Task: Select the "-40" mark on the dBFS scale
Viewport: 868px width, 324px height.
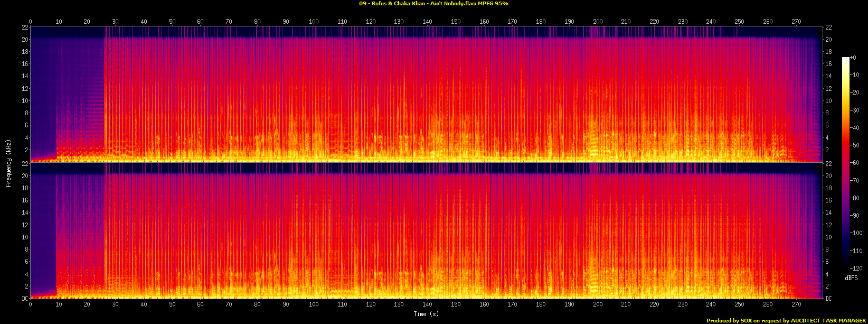Action: click(x=855, y=128)
